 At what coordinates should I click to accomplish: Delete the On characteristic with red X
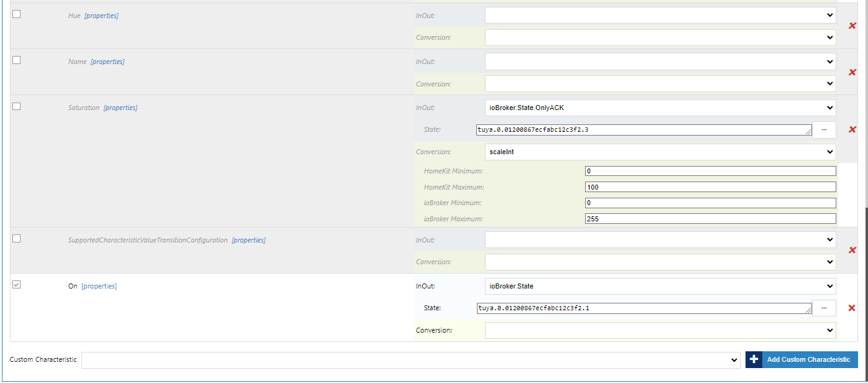click(x=852, y=308)
